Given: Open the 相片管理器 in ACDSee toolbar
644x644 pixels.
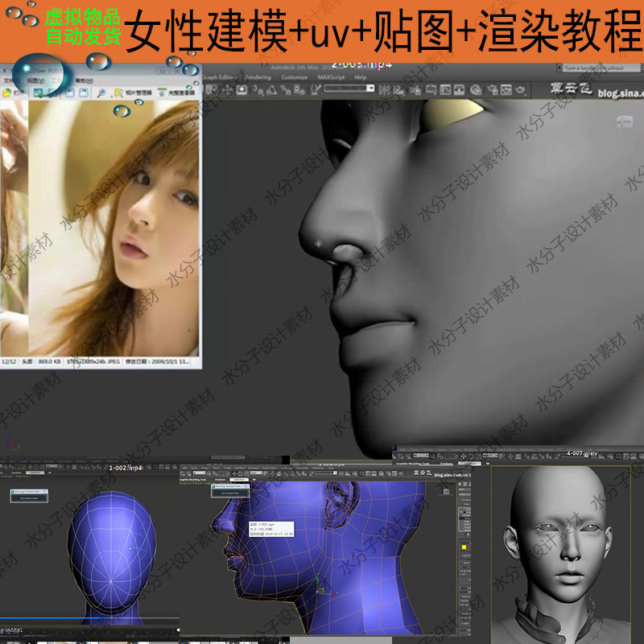Looking at the screenshot, I should (137, 91).
